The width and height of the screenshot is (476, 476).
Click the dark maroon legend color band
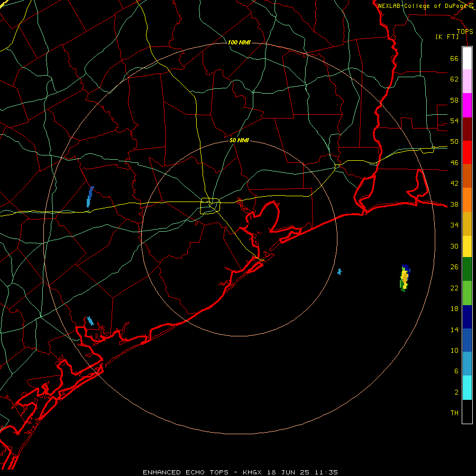click(x=467, y=129)
